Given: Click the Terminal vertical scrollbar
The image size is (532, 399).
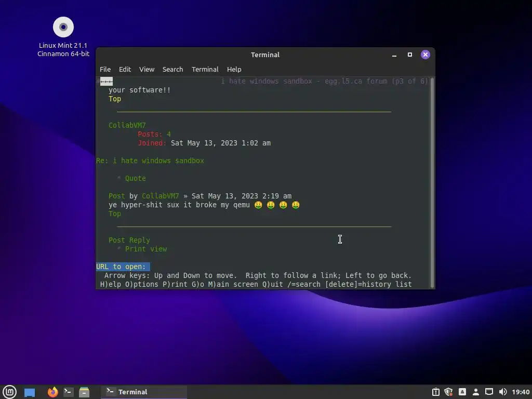Looking at the screenshot, I should click(432, 182).
